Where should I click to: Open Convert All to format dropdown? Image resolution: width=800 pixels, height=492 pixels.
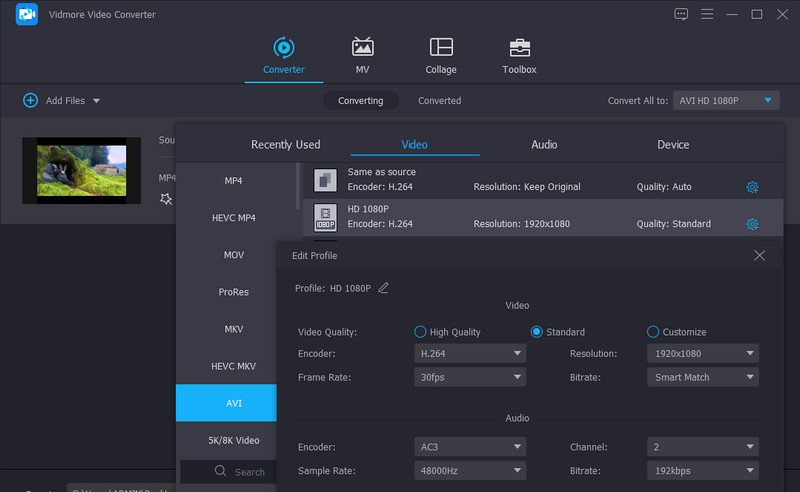point(726,100)
